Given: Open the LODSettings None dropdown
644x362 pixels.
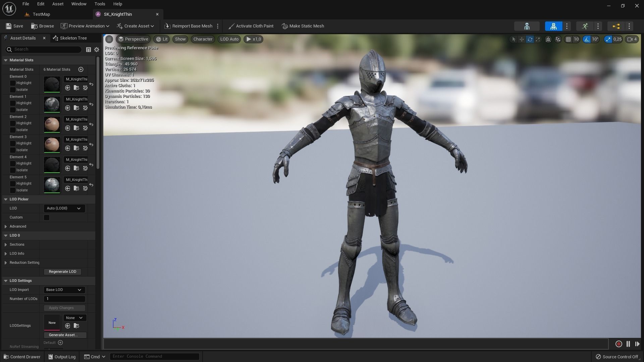Looking at the screenshot, I should click(75, 318).
